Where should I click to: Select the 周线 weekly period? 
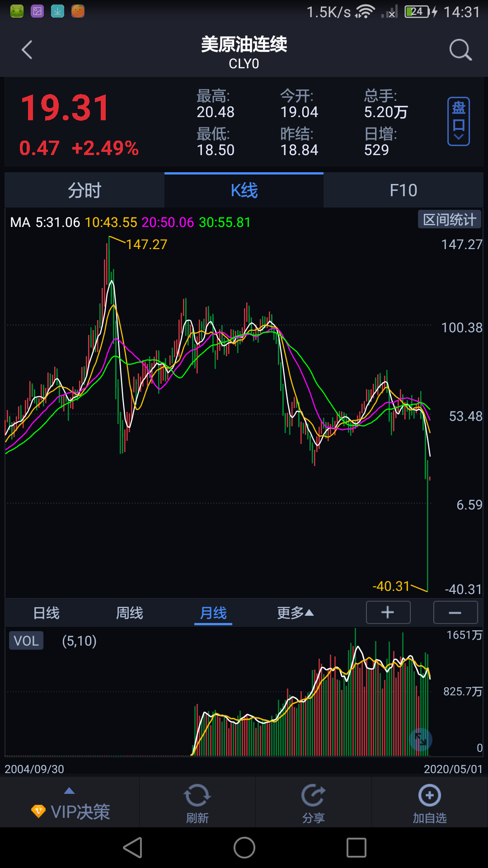(130, 613)
